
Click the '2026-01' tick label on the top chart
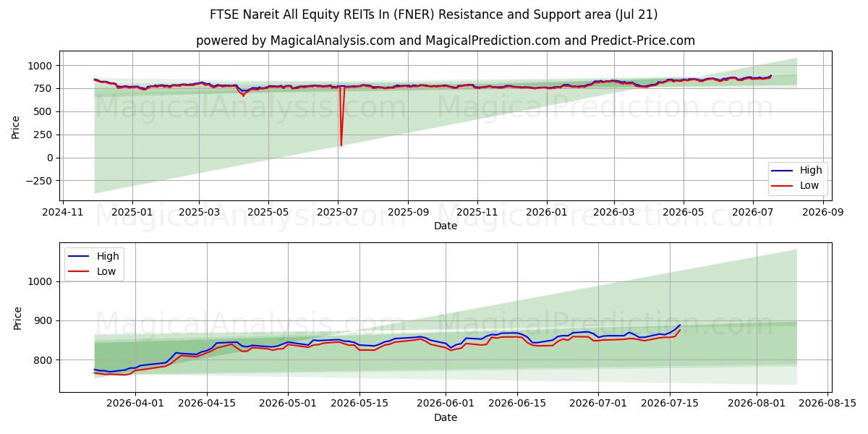546,212
